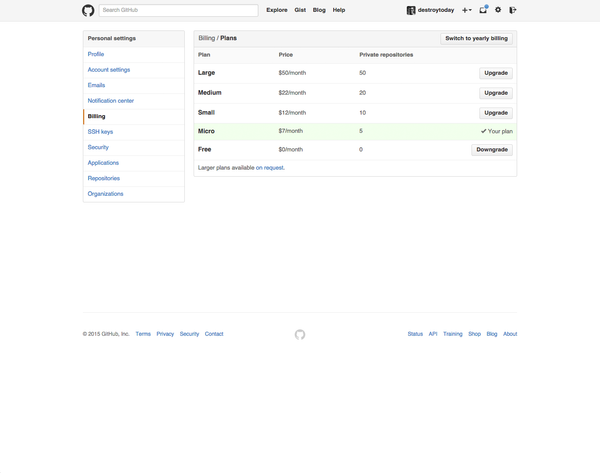Open the Help header link

pos(339,10)
